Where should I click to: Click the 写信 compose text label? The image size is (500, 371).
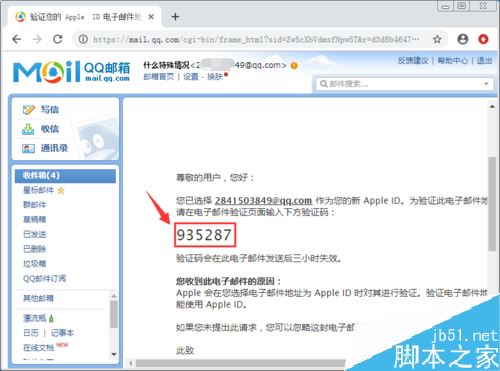50,110
